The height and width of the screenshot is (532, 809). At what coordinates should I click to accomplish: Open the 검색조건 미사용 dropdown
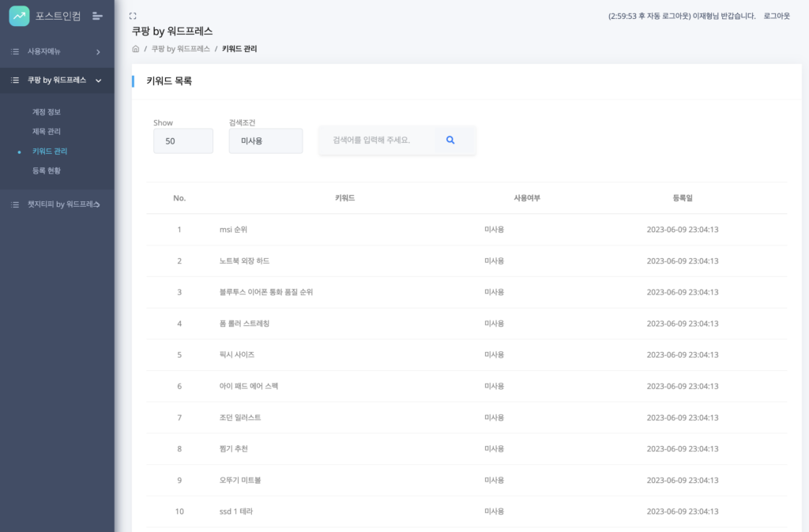coord(265,140)
